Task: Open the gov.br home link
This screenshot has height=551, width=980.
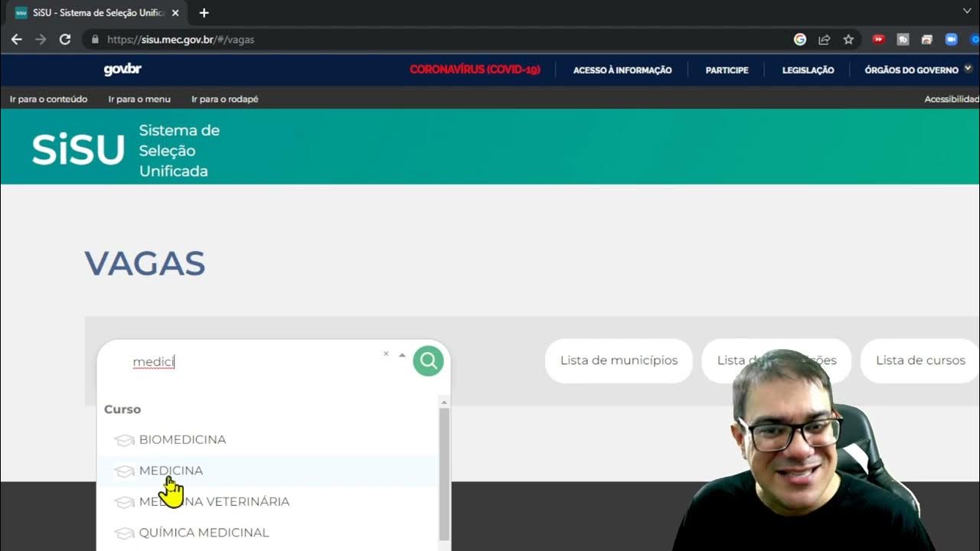Action: [122, 70]
